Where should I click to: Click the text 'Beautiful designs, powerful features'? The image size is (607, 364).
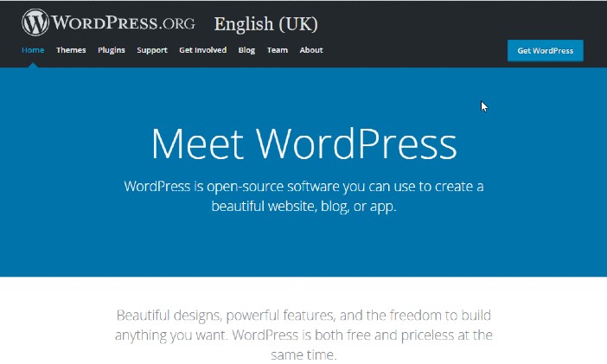click(226, 316)
